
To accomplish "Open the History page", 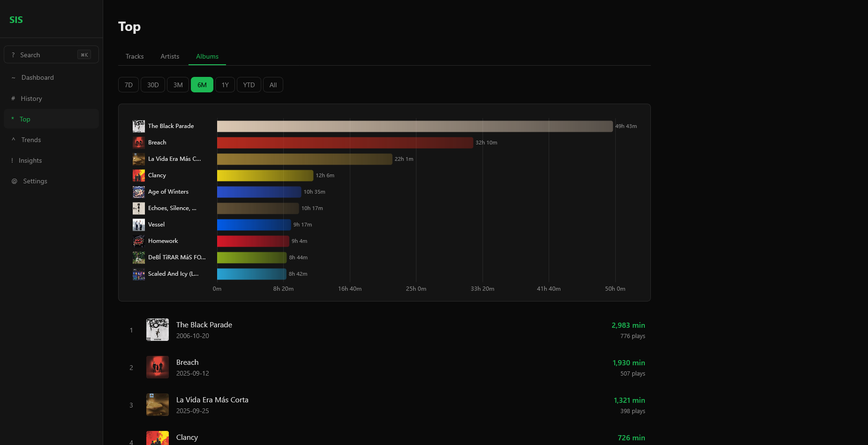I will point(31,98).
